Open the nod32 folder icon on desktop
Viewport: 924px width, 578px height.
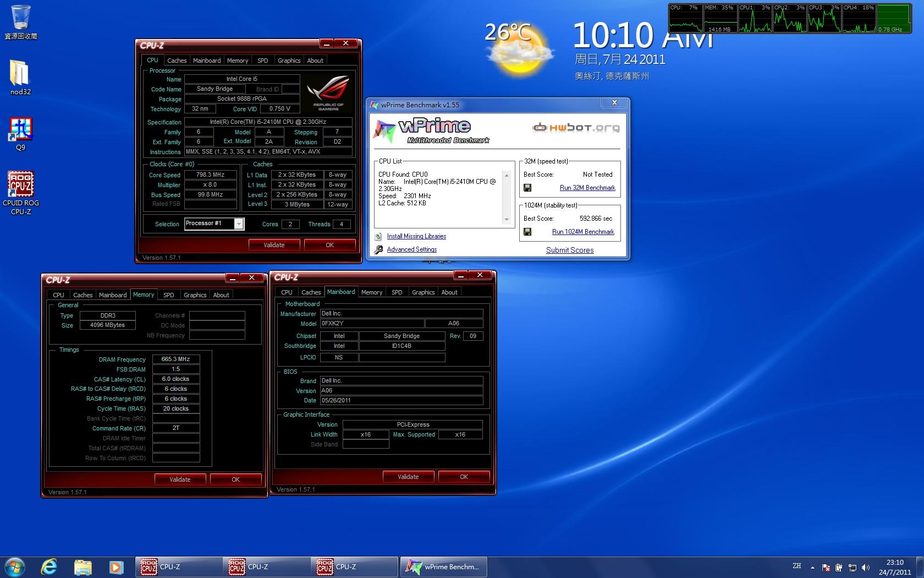click(20, 77)
